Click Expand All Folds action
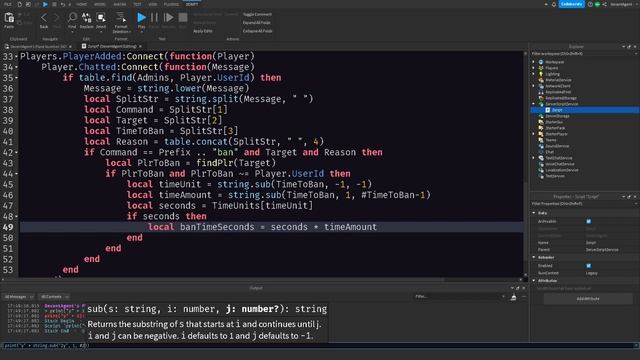640x360 pixels. (256, 23)
